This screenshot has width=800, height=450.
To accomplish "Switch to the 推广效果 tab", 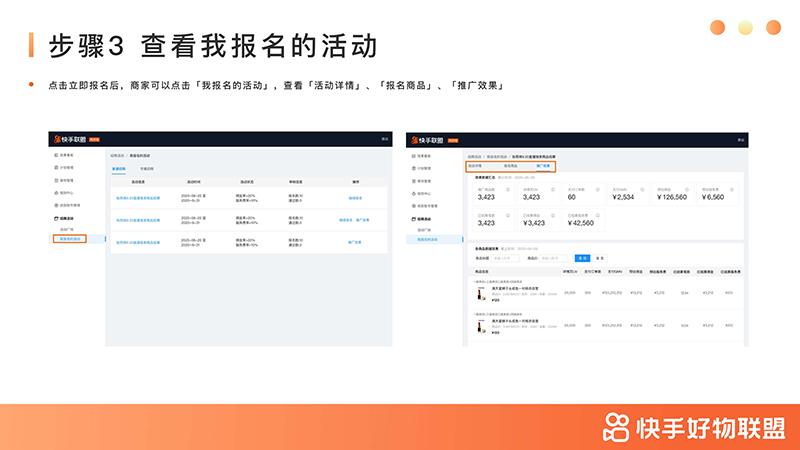I will 543,166.
